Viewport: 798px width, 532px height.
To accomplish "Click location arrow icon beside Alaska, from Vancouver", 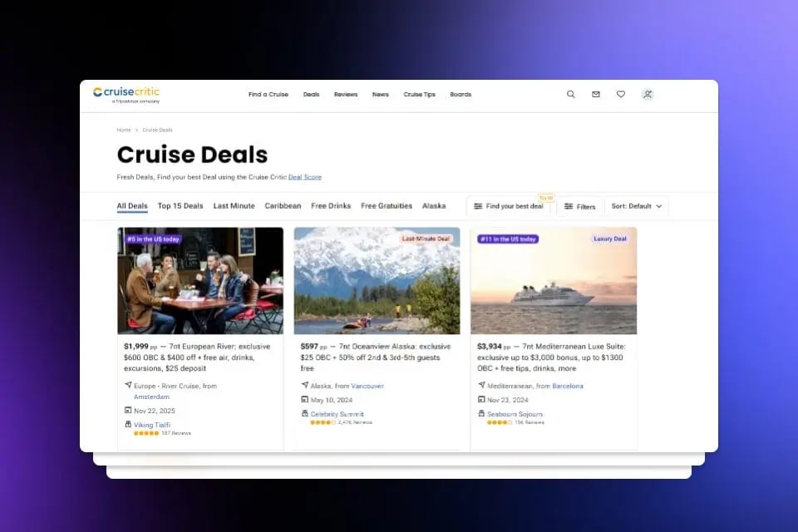I will [x=304, y=385].
